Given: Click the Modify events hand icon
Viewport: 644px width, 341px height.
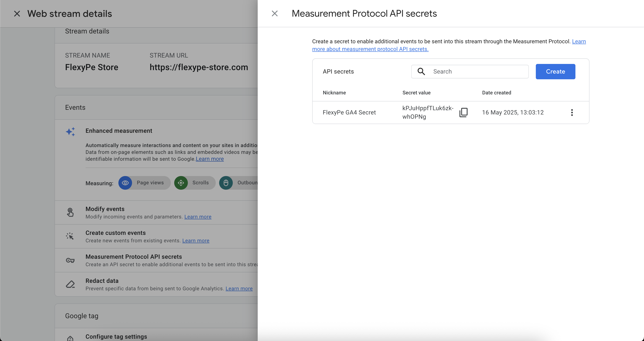Looking at the screenshot, I should 70,212.
